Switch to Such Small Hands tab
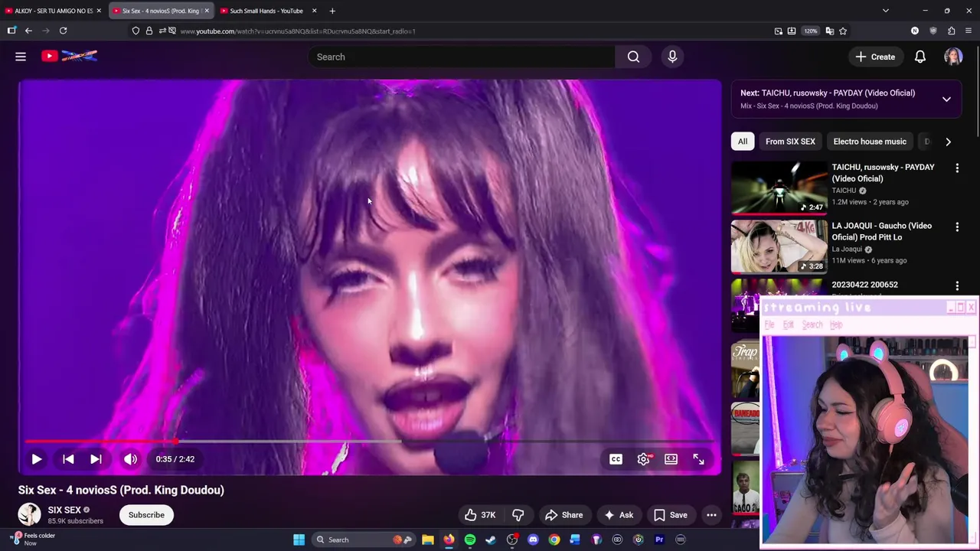980x551 pixels. point(266,11)
